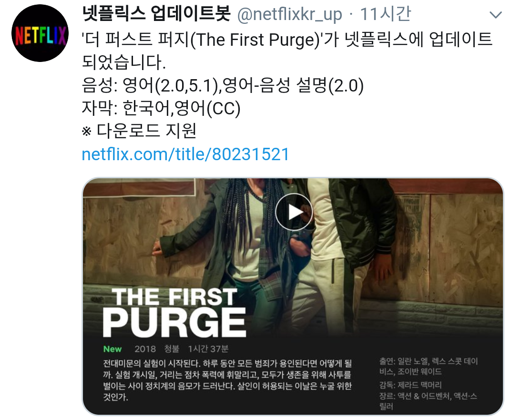The height and width of the screenshot is (420, 512).
Task: Select the 1시간 37분 runtime label
Action: 208,349
